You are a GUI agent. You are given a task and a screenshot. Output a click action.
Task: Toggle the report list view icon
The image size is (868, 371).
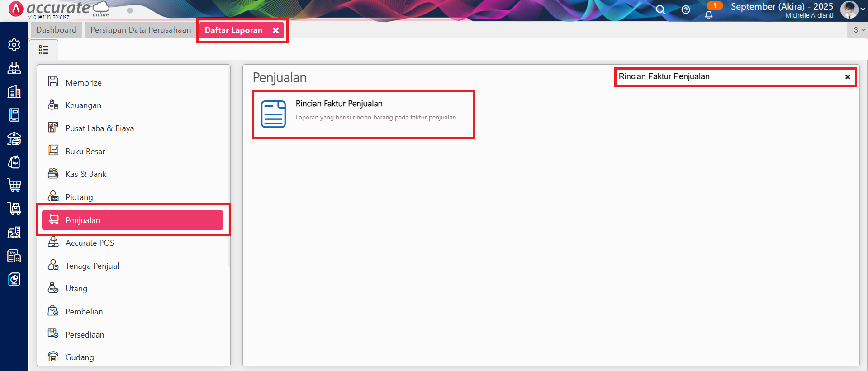coord(44,50)
